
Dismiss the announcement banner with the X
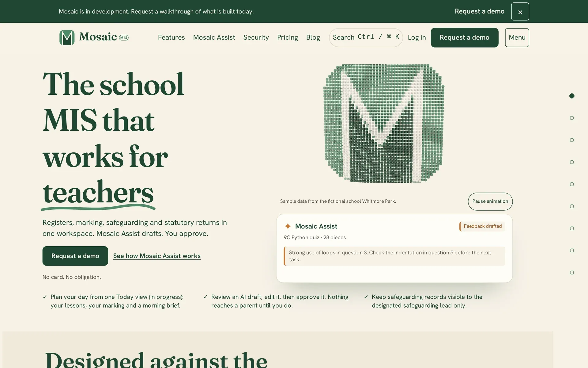520,12
